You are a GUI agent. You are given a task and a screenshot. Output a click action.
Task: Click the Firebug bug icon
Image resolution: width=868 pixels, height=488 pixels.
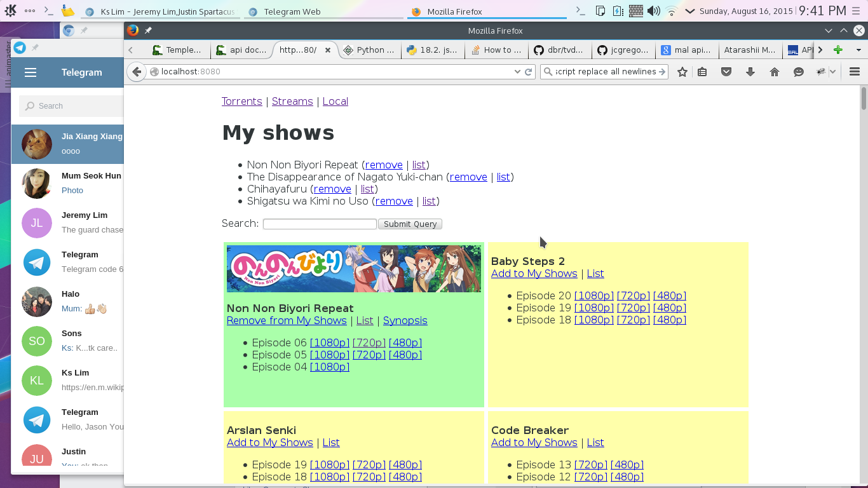click(x=821, y=72)
